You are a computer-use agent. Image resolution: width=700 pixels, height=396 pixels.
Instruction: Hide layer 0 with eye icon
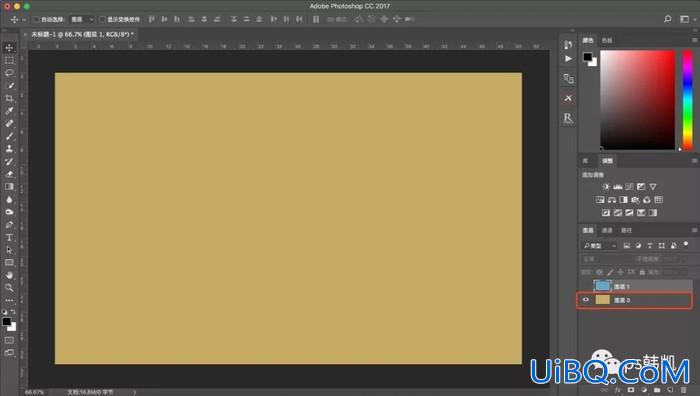(x=586, y=300)
